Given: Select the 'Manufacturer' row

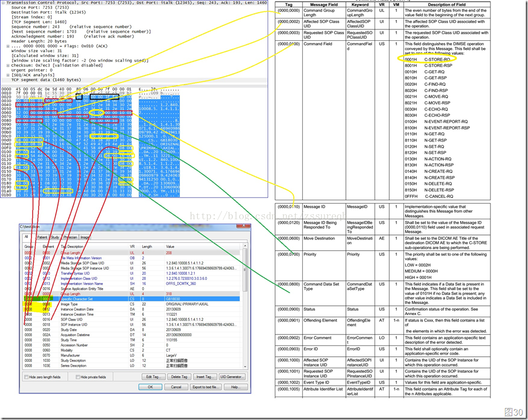Looking at the screenshot, I should 132,355.
